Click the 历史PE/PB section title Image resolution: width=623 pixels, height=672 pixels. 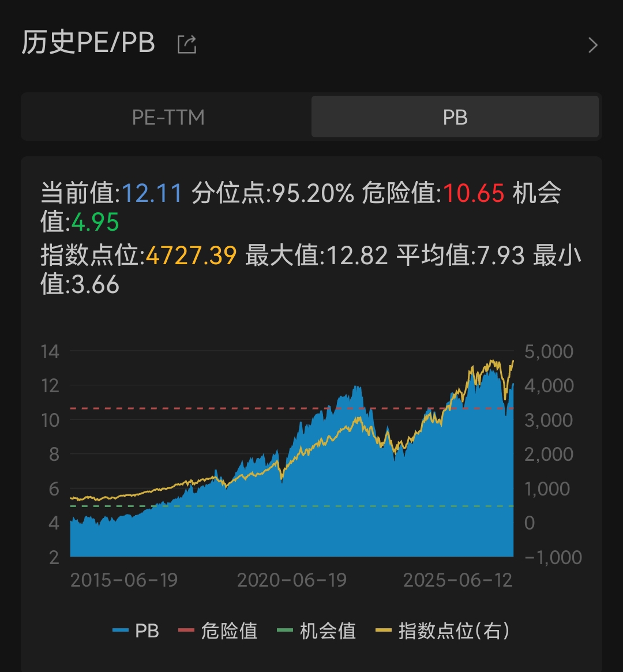[x=88, y=43]
